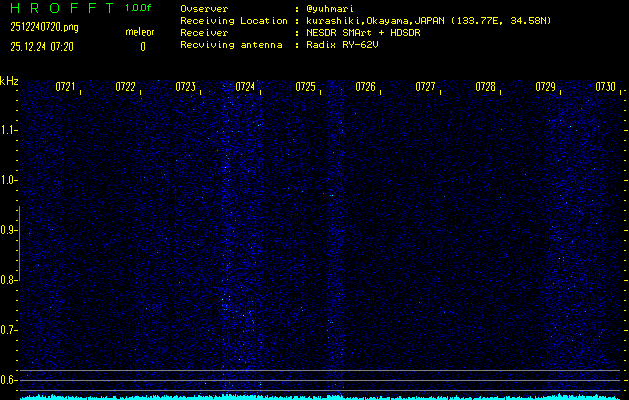Image resolution: width=629 pixels, height=400 pixels.
Task: Click the meteor count value 0
Action: tap(143, 47)
